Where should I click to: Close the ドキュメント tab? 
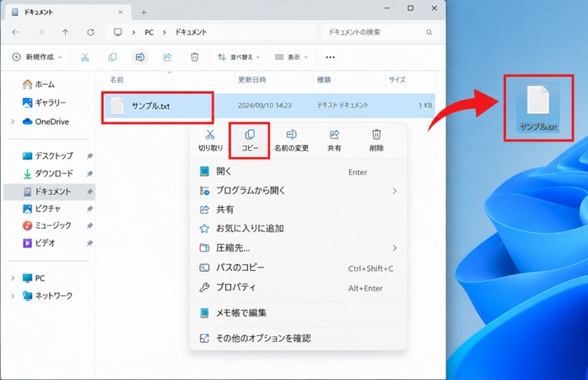(121, 13)
